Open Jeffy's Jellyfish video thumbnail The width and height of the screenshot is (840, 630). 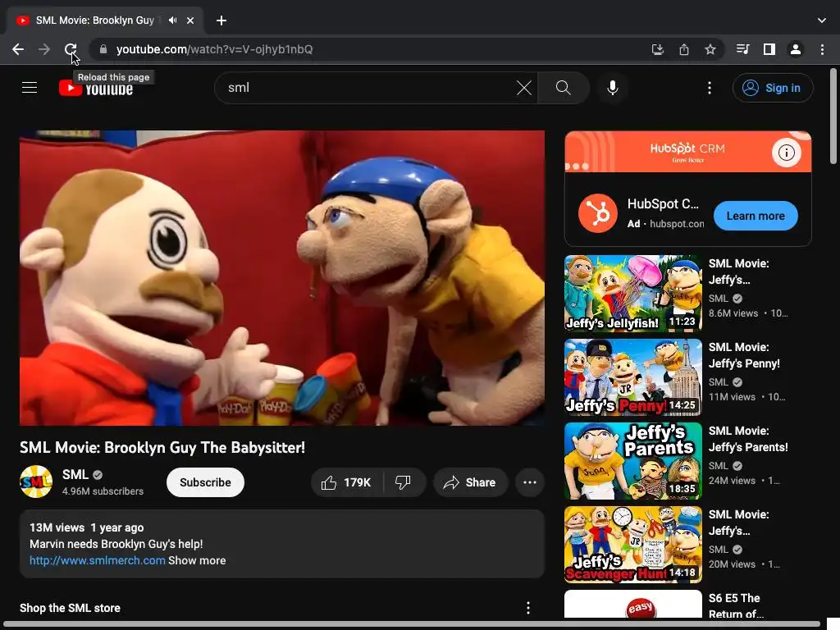coord(633,294)
